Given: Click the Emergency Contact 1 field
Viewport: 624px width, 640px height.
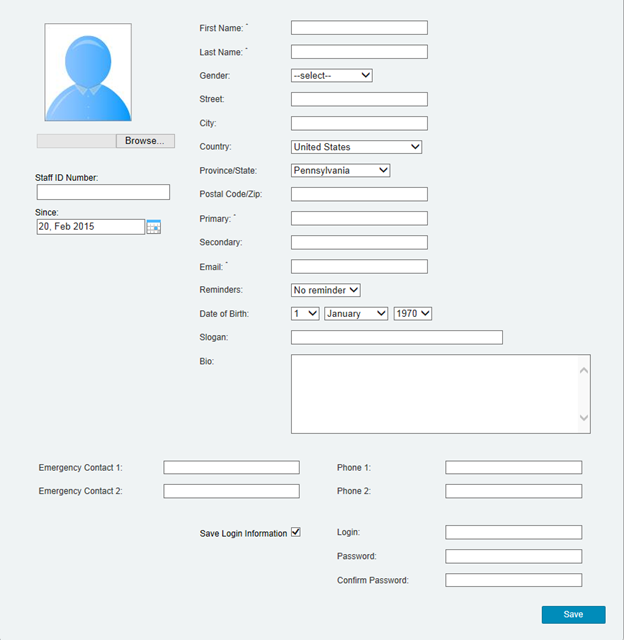Looking at the screenshot, I should coord(231,467).
